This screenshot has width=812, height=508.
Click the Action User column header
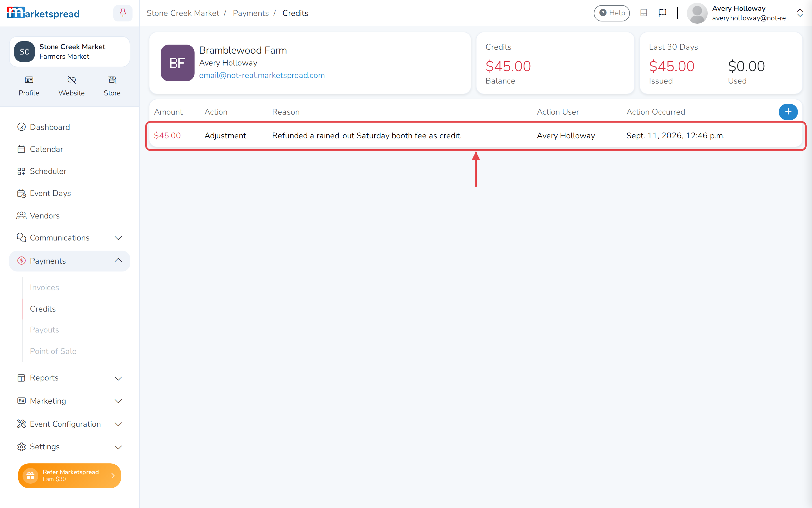click(558, 112)
